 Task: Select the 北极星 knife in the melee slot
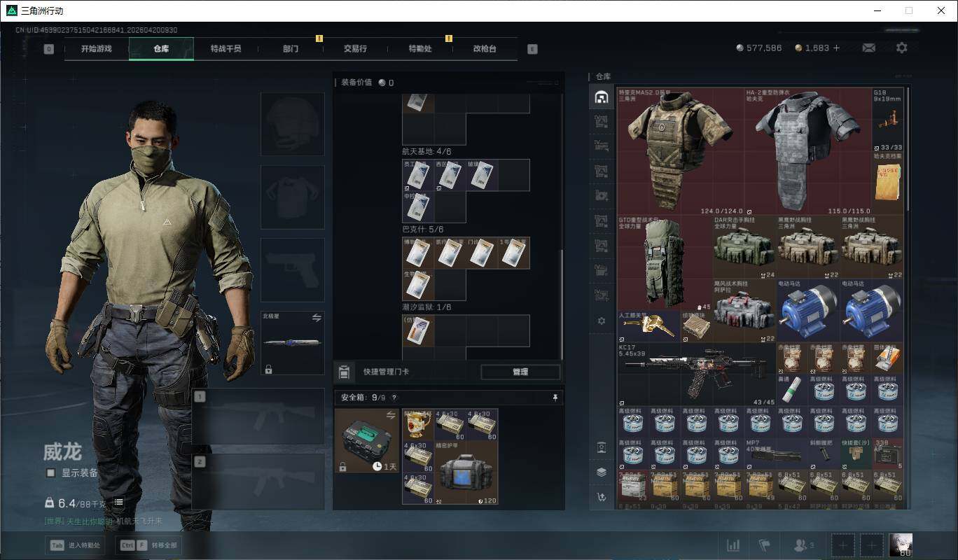pos(293,343)
